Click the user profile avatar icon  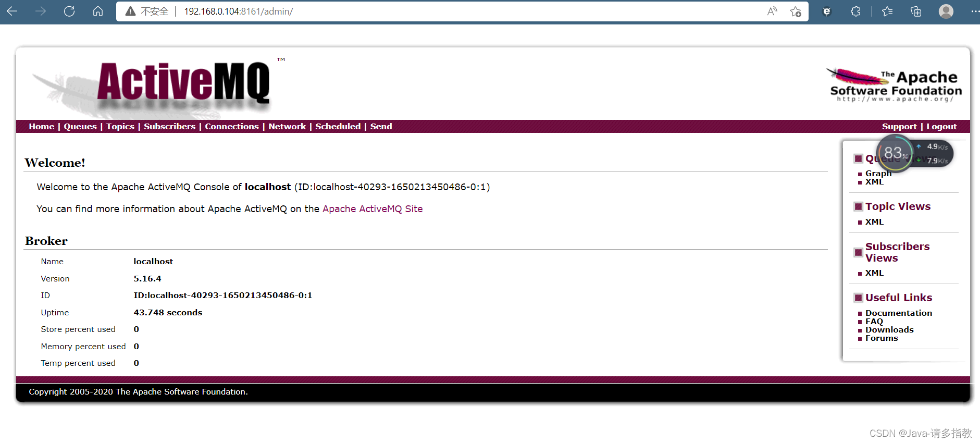point(946,11)
